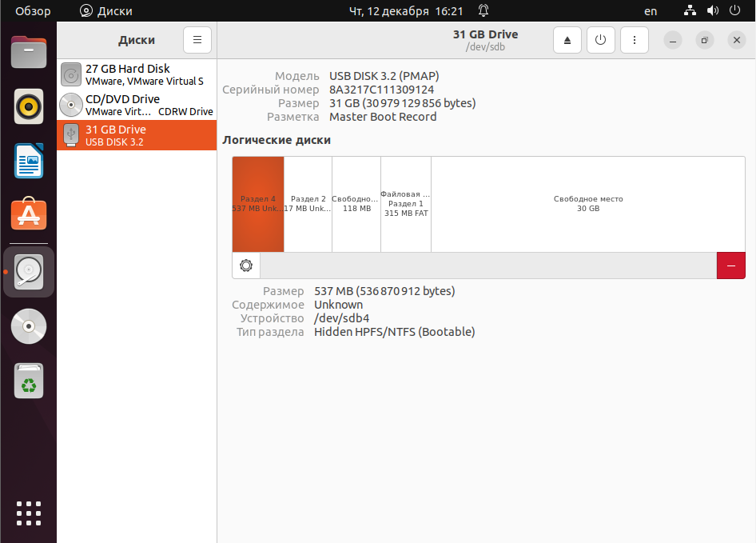Show the applications grid in the dock
This screenshot has width=756, height=543.
[x=29, y=513]
